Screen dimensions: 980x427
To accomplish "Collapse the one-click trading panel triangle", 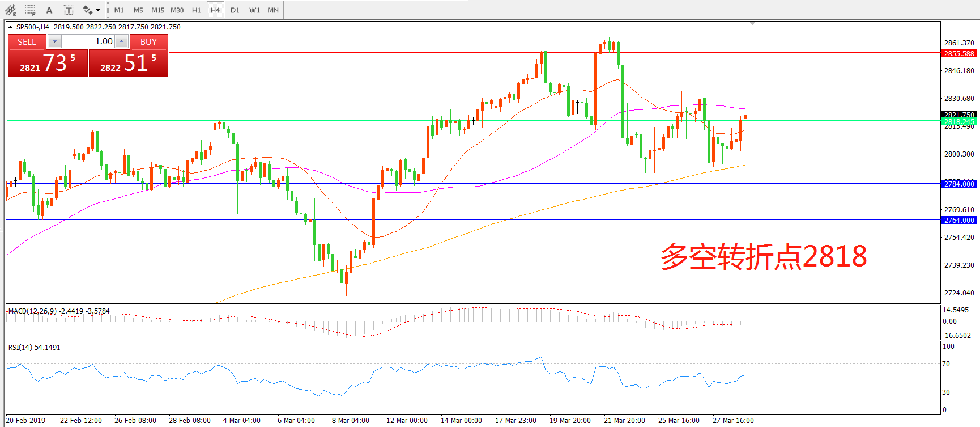I will [x=10, y=27].
